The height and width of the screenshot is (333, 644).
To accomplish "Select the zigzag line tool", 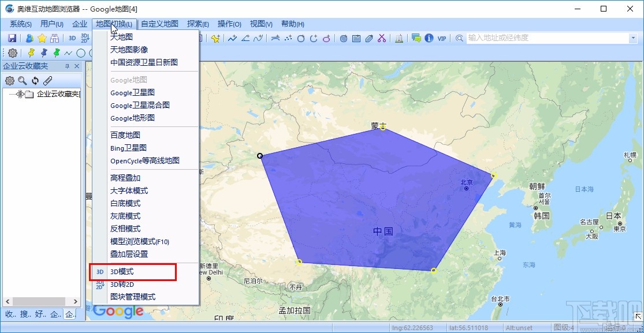I will (68, 53).
